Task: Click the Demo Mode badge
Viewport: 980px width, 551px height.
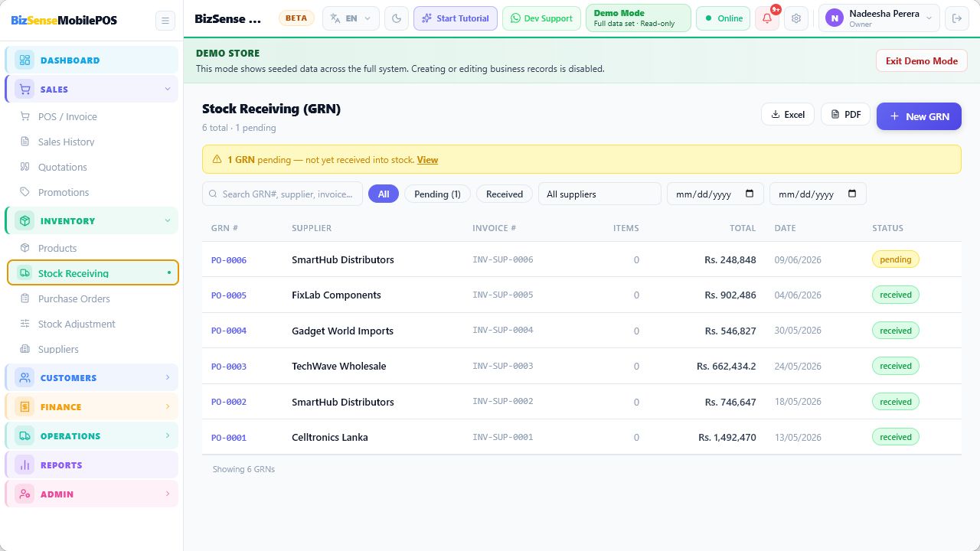Action: point(638,18)
